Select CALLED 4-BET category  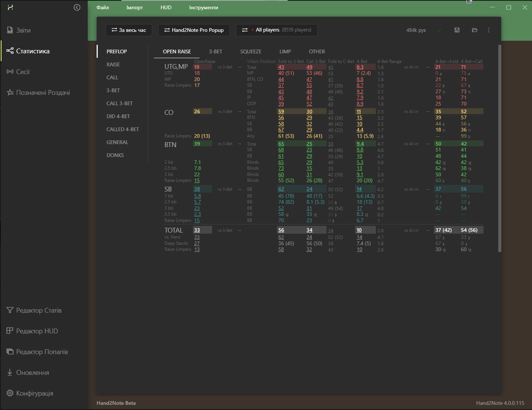[x=123, y=129]
